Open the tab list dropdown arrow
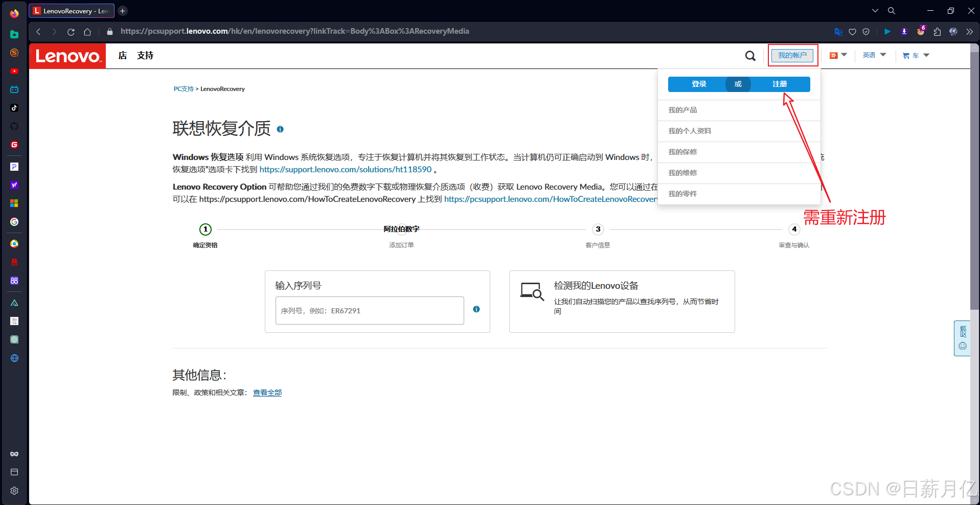980x505 pixels. coord(875,11)
